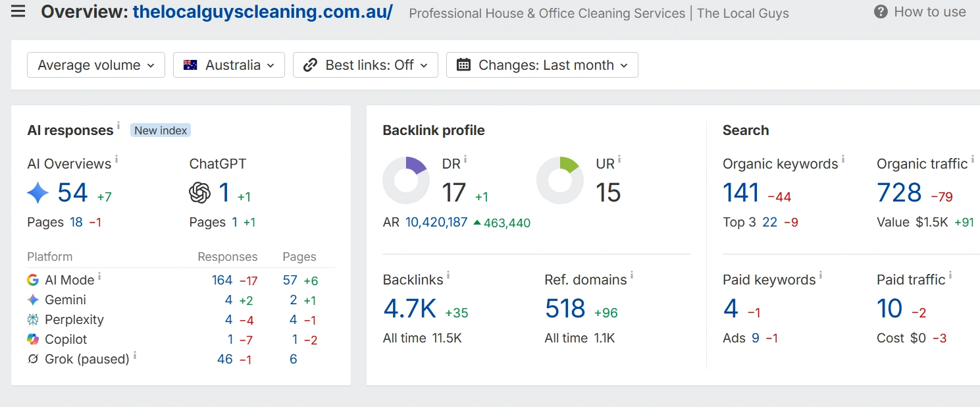Click the UR donut chart
The width and height of the screenshot is (980, 407).
[559, 180]
